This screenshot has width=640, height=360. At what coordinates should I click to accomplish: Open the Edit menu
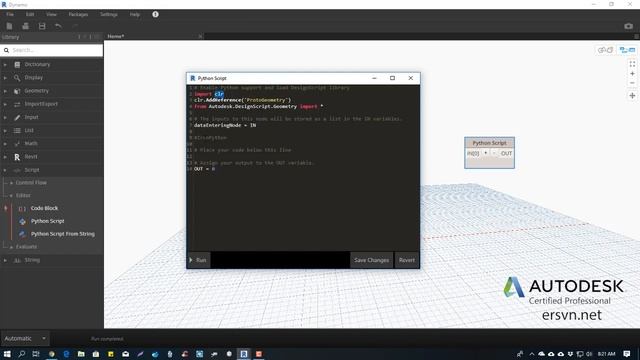click(x=30, y=14)
